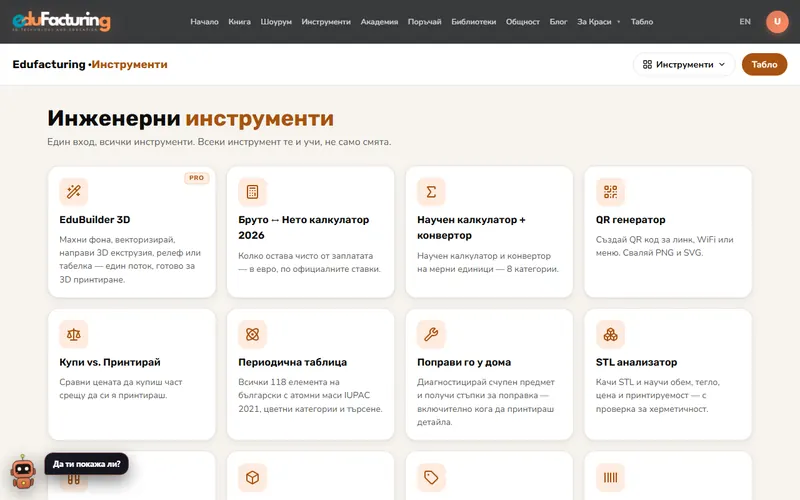Viewport: 800px width, 500px height.
Task: Go to Начало in the navigation bar
Action: (x=204, y=21)
